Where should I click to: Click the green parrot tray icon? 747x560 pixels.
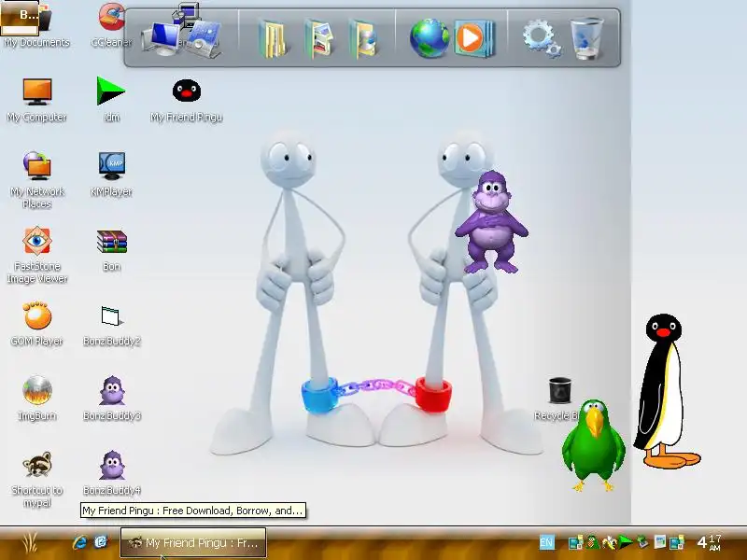pos(592,542)
